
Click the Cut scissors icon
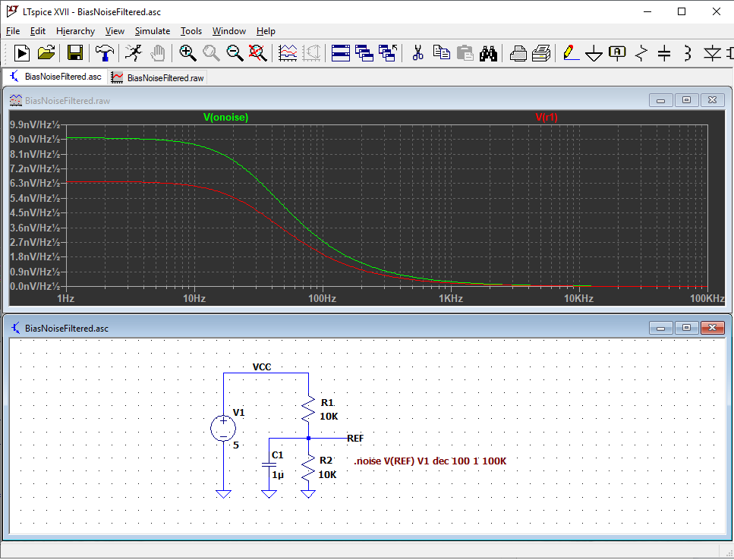(x=417, y=52)
